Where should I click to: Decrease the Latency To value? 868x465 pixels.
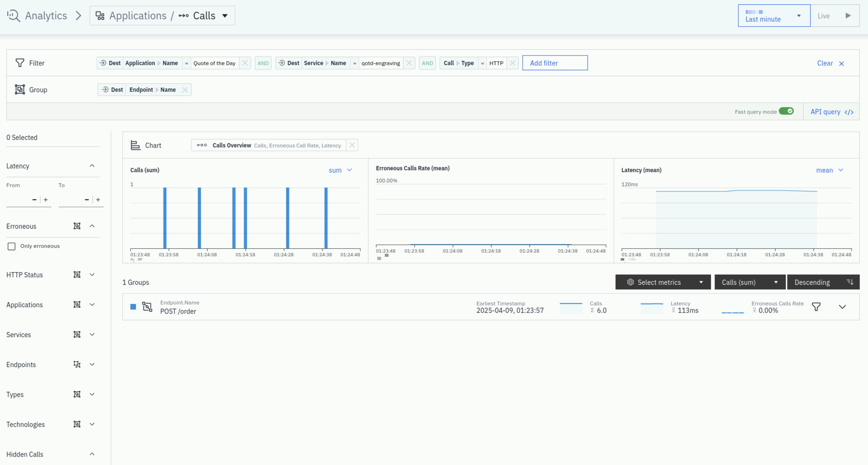coord(87,200)
